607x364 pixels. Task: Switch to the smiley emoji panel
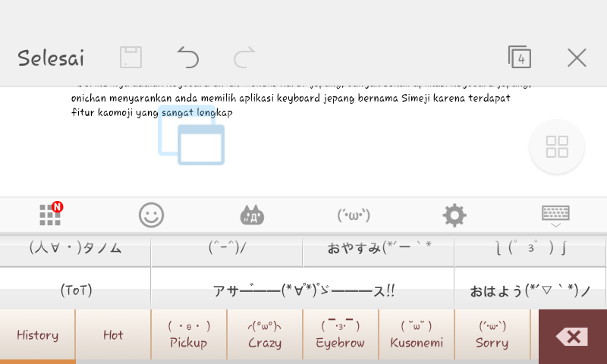151,215
